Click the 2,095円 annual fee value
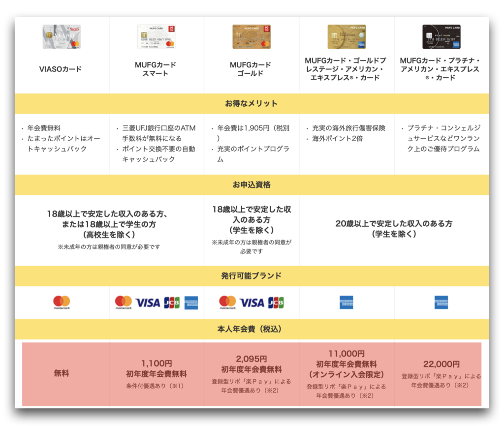This screenshot has width=504, height=426. click(x=252, y=359)
